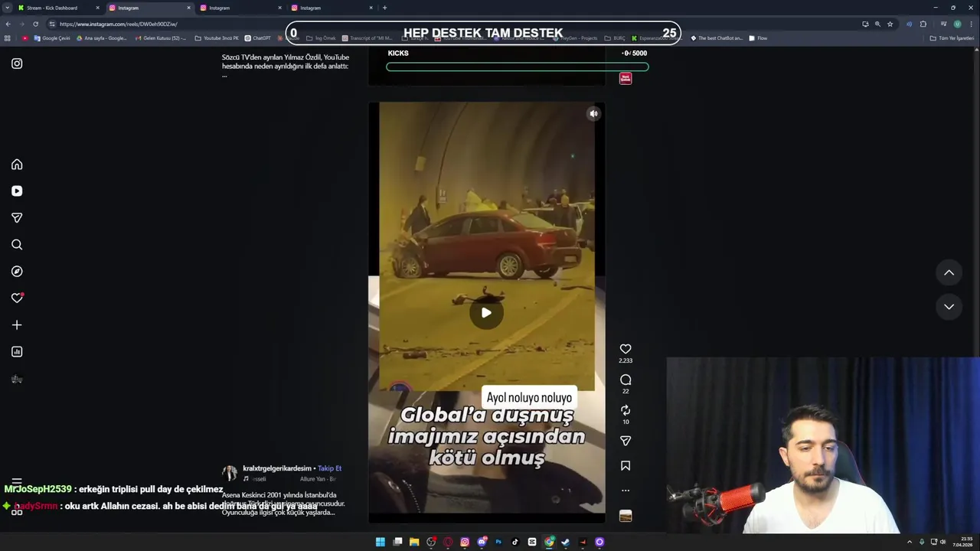Open the reel's profile picture avatar
The height and width of the screenshot is (551, 980).
[230, 473]
